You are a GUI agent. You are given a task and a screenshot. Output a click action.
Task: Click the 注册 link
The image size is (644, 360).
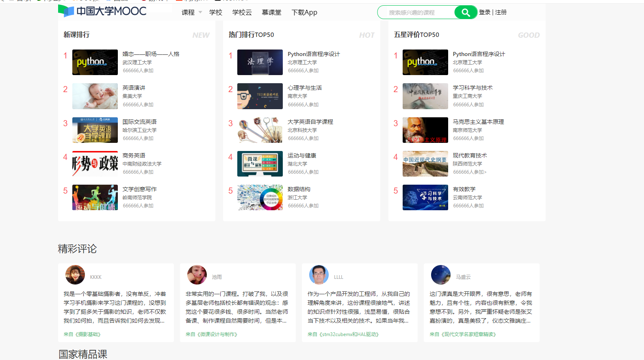(x=501, y=12)
